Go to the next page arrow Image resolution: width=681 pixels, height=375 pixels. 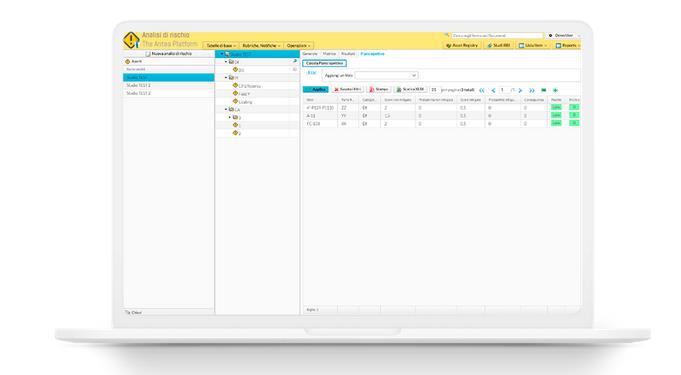(x=520, y=90)
